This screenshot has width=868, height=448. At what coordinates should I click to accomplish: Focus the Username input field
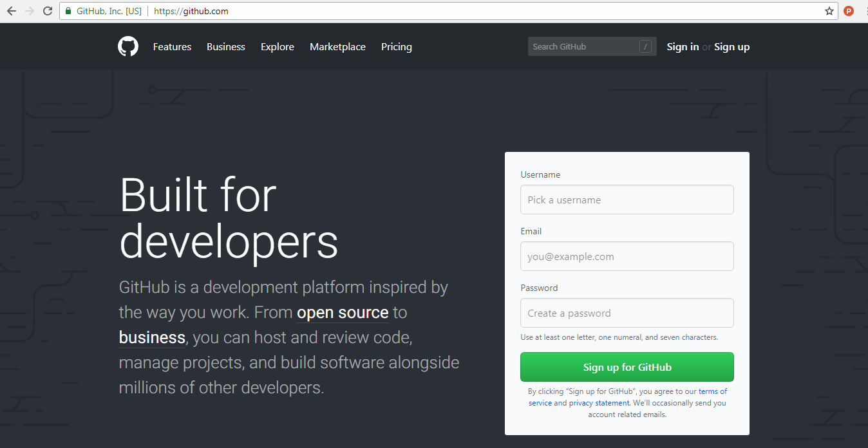(x=627, y=200)
